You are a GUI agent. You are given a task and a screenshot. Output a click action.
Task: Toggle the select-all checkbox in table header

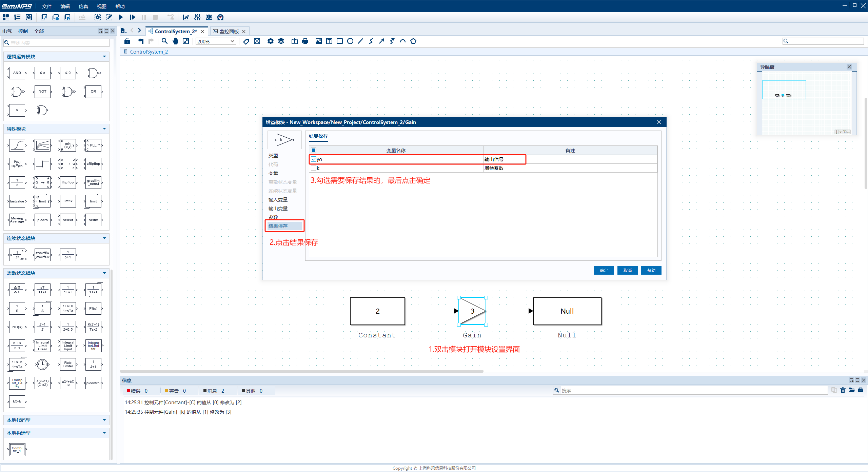[314, 150]
